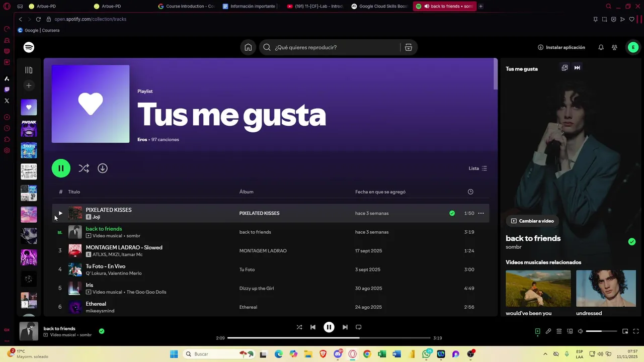Image resolution: width=644 pixels, height=362 pixels.
Task: Open the MONTAGEM LADRAO album link
Action: point(263,251)
